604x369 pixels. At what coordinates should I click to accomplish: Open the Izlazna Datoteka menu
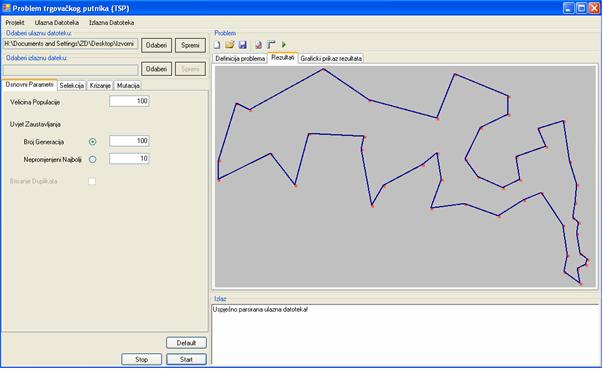tap(112, 23)
